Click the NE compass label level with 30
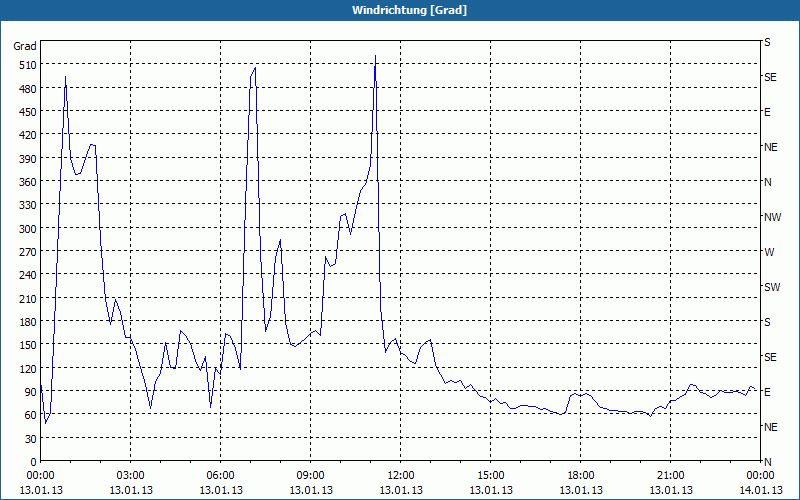The width and height of the screenshot is (800, 500). [x=770, y=427]
